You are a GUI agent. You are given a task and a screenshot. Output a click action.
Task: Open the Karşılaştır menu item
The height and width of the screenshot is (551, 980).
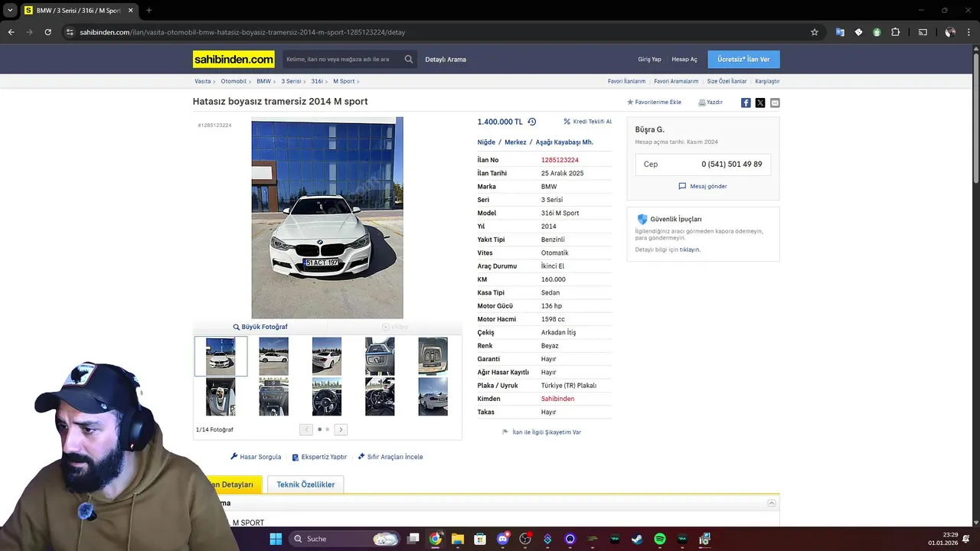coord(767,81)
